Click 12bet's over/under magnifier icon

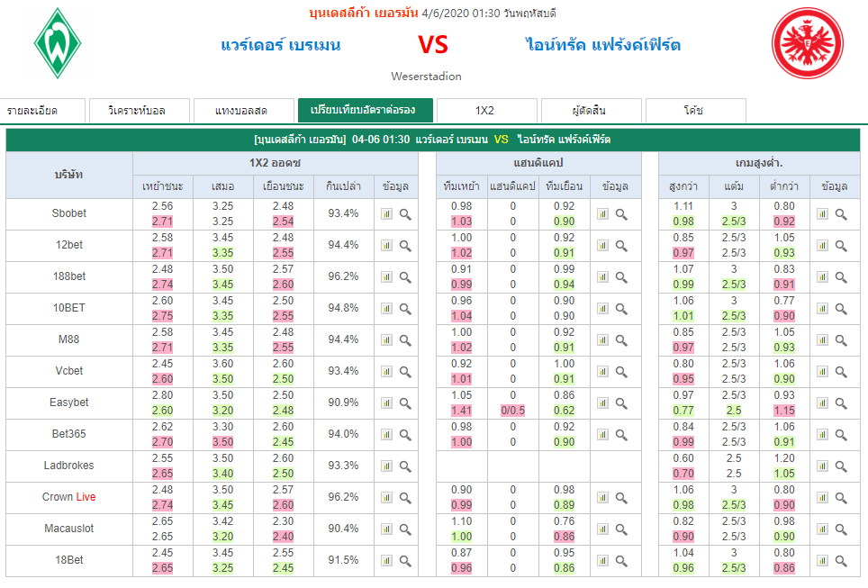tap(841, 245)
